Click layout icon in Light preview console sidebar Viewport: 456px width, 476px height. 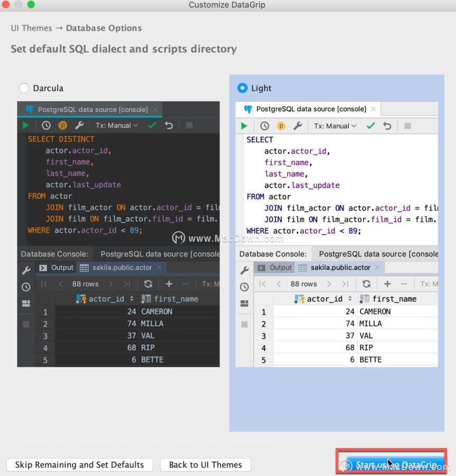click(244, 303)
